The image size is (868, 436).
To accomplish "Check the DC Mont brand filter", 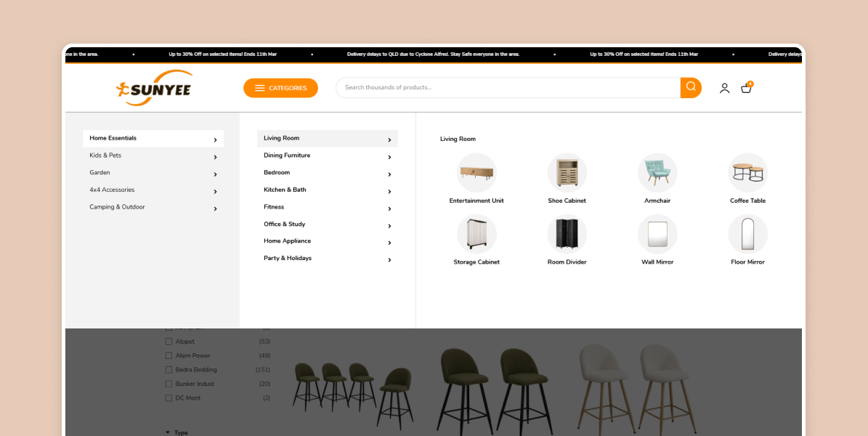I will click(169, 397).
